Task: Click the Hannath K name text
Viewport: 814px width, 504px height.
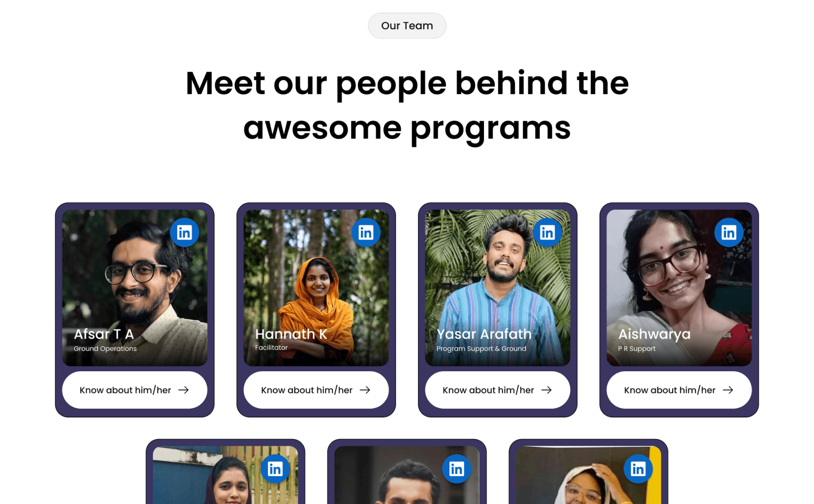Action: coord(291,334)
